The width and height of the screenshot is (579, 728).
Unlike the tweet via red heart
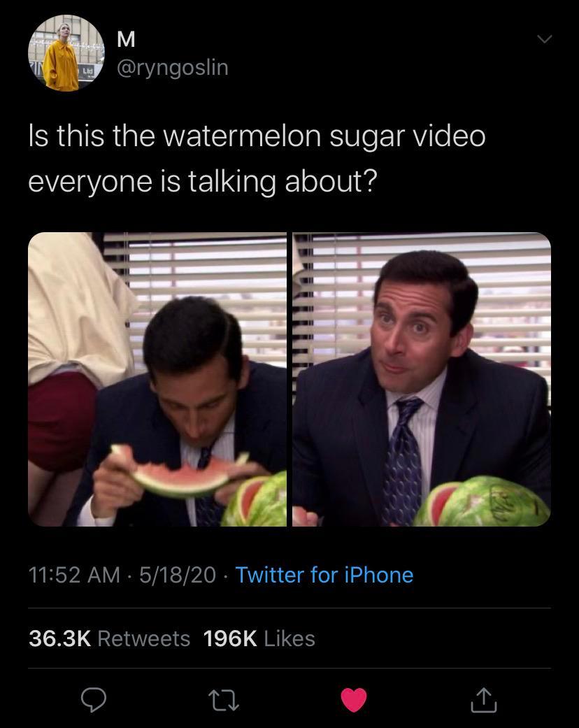click(353, 700)
